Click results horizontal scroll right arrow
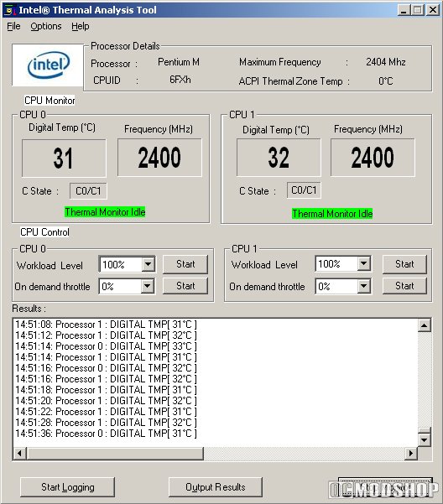The height and width of the screenshot is (504, 443). click(x=410, y=453)
